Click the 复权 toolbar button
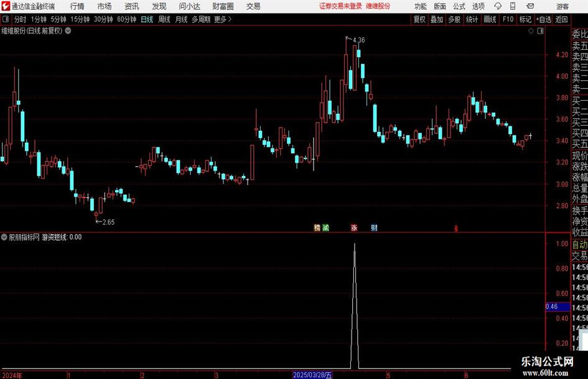 coord(419,19)
